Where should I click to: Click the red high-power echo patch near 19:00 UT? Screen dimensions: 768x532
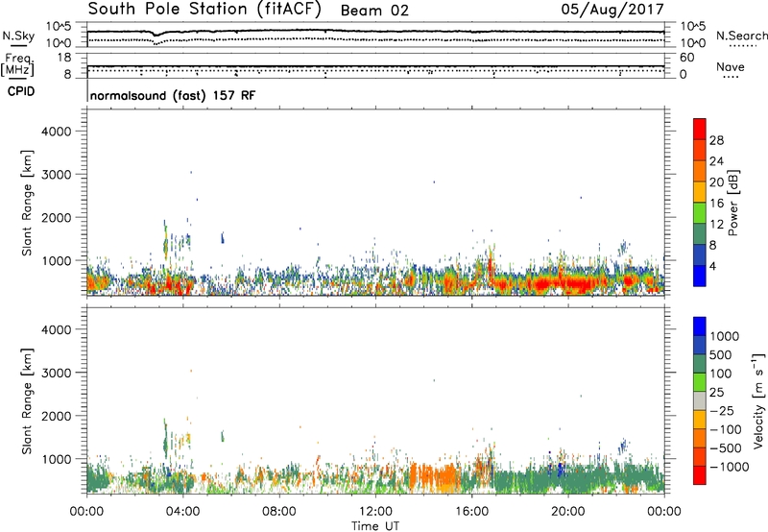543,284
